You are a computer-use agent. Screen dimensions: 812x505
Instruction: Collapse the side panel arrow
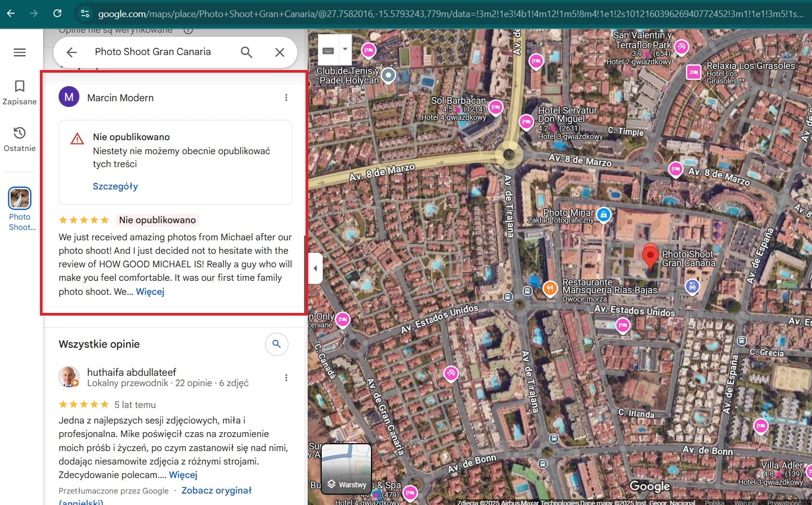click(x=315, y=268)
